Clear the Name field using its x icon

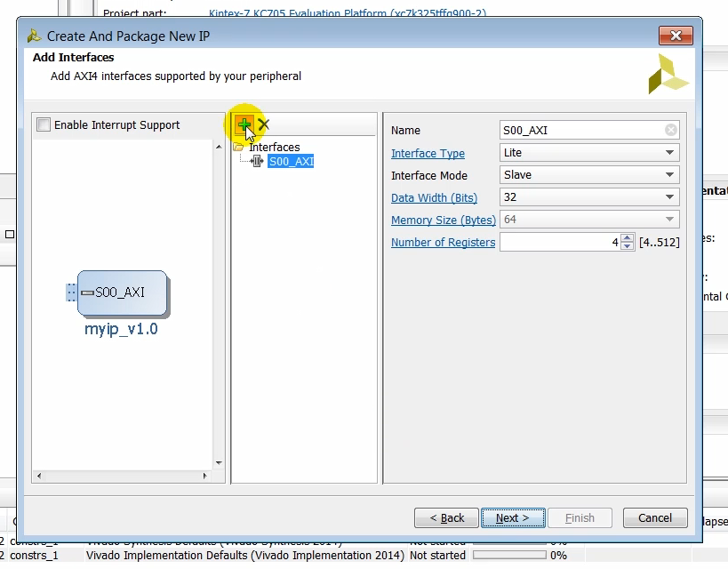coord(671,130)
